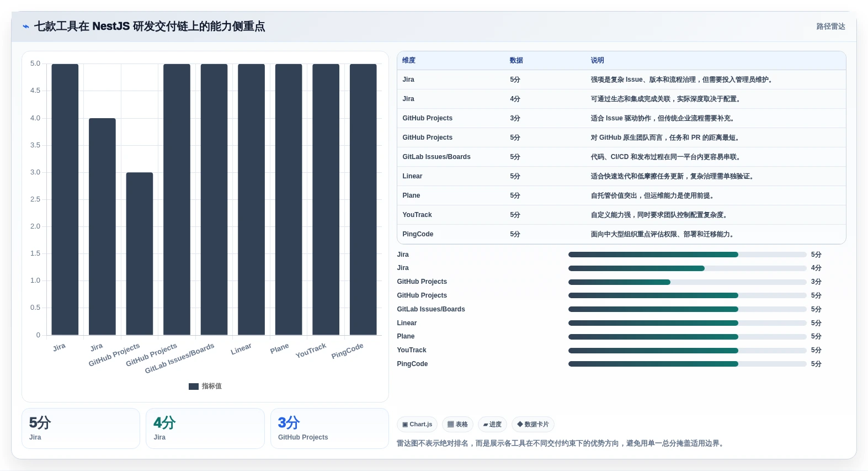Click table text '自托管价值突出'
The image size is (868, 471).
[614, 195]
